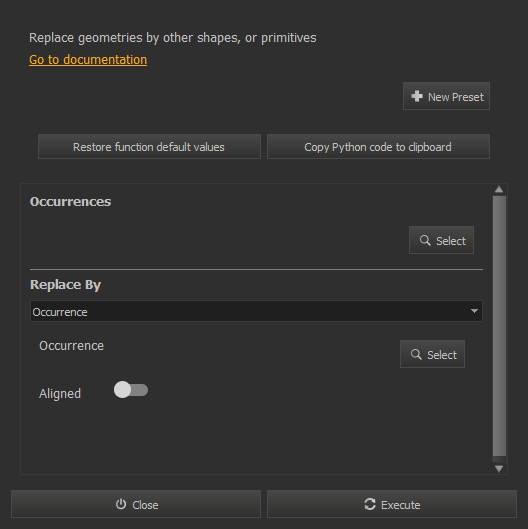Select occurrences in the Occurrences section

tap(441, 240)
